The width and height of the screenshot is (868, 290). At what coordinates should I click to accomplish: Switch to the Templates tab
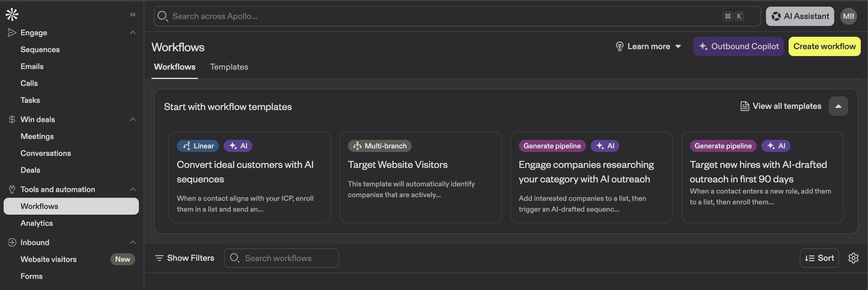[x=229, y=67]
